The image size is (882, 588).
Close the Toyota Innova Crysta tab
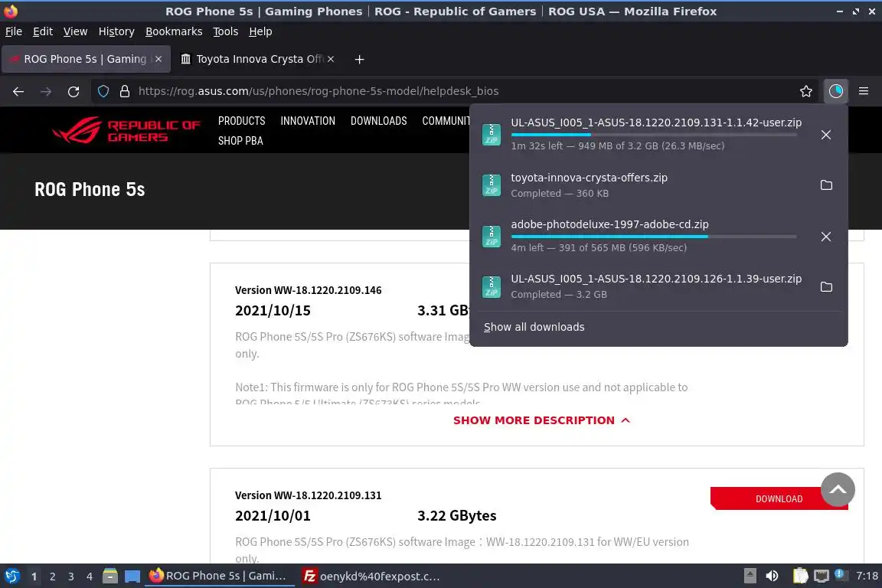pyautogui.click(x=331, y=59)
